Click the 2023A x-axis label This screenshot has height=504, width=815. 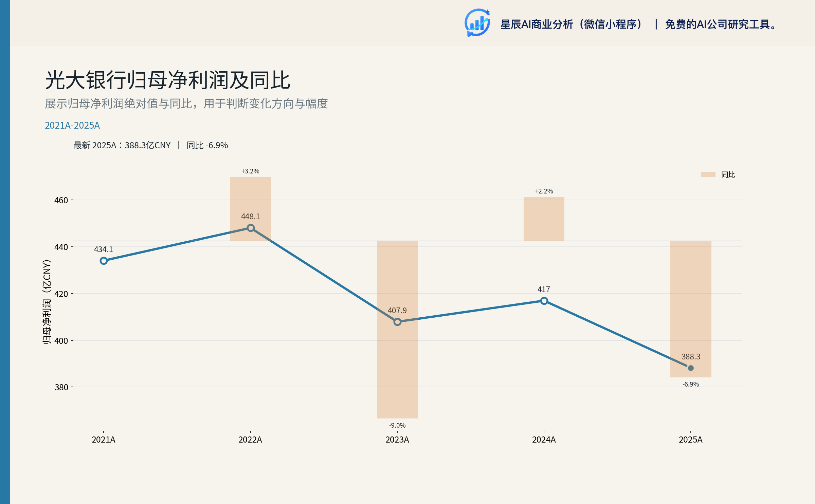click(x=397, y=440)
